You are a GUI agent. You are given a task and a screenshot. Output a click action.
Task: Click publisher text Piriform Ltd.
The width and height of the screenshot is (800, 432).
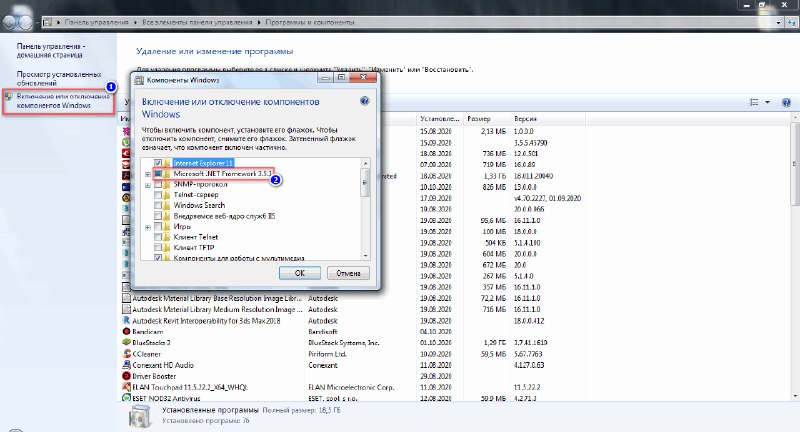(x=328, y=354)
